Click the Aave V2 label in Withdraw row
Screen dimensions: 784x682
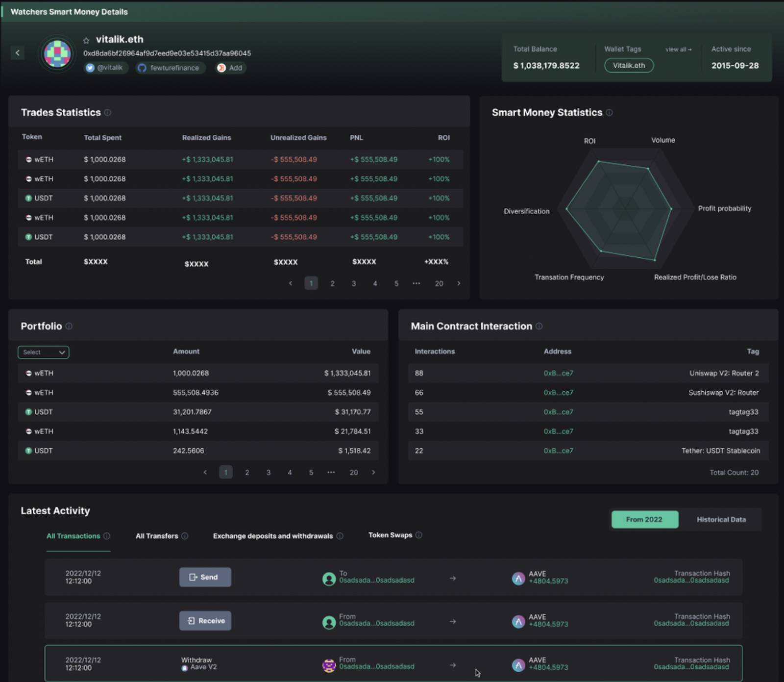pos(203,667)
